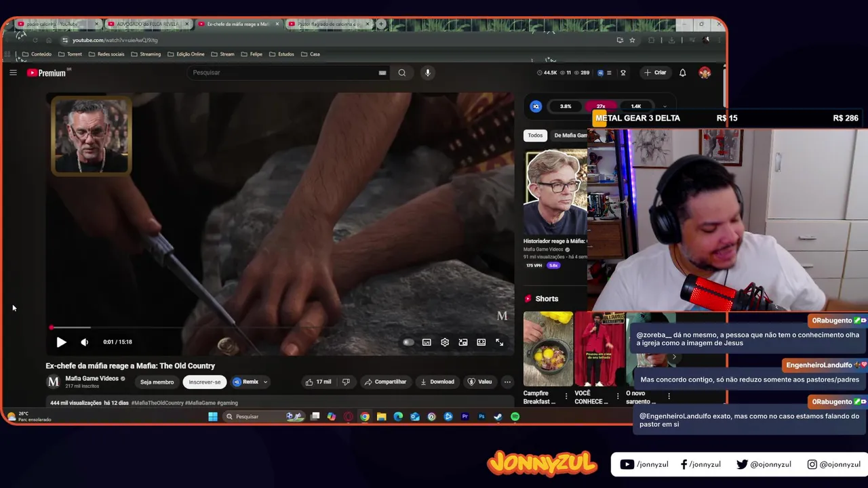
Task: Open a new browser tab
Action: pyautogui.click(x=381, y=24)
